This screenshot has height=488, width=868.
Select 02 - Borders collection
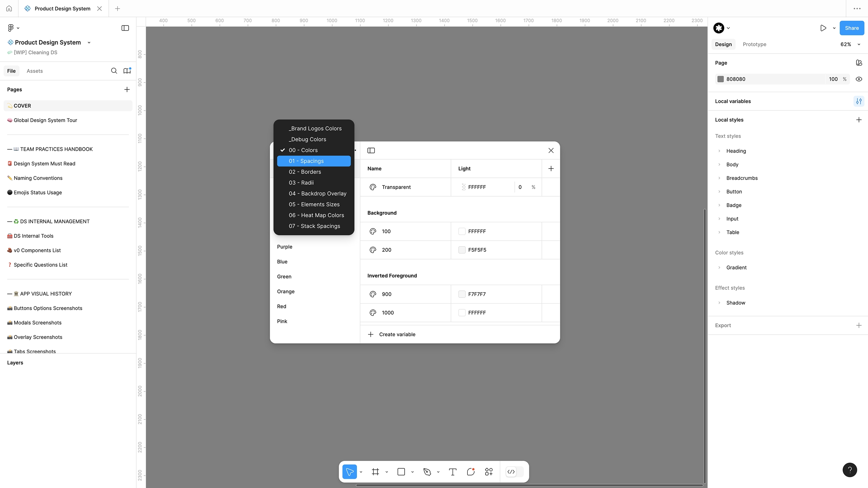(305, 172)
